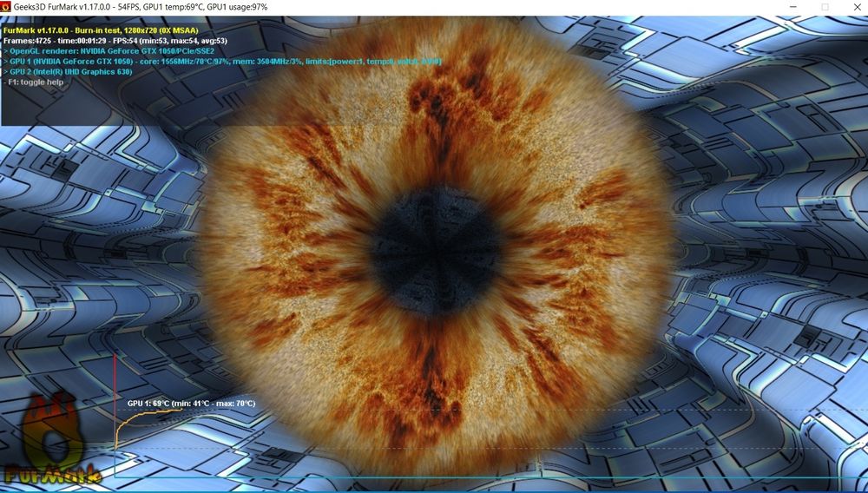This screenshot has width=868, height=493.
Task: Click the 'GPU 2 (Intel(R) UHD Graphics 630)' line
Action: pyautogui.click(x=68, y=72)
